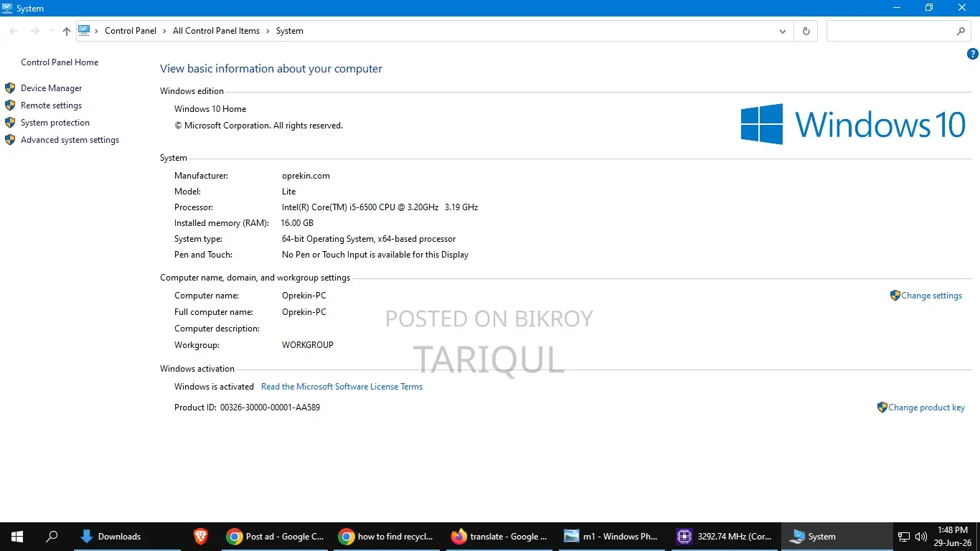Viewport: 980px width, 551px height.
Task: Open the recent locations dropdown arrow
Action: point(52,31)
